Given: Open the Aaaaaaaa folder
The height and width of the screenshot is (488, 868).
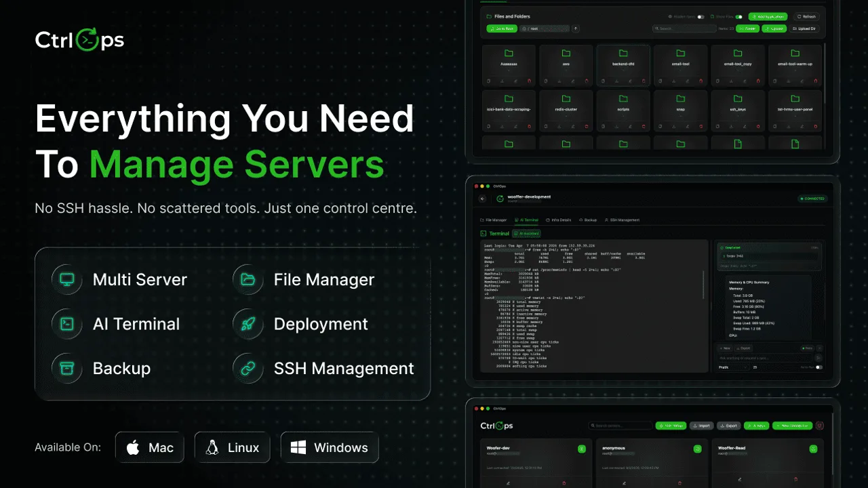Looking at the screenshot, I should 509,65.
